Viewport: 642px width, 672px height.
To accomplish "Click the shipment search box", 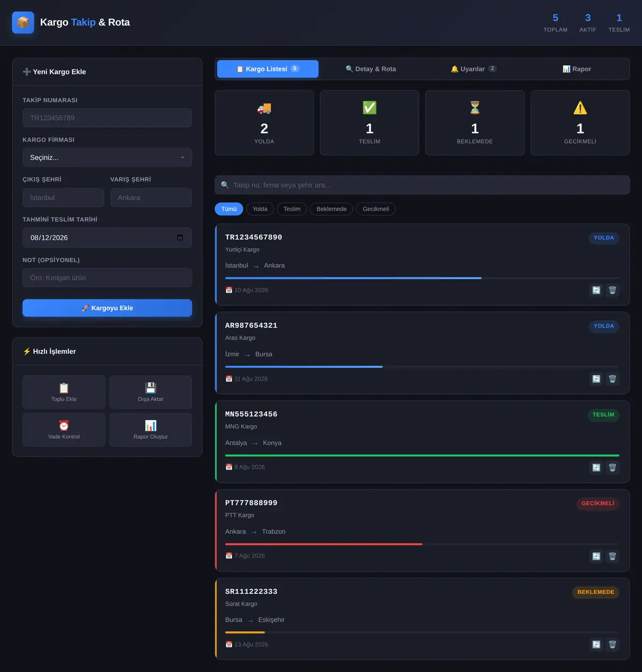I will coord(422,185).
